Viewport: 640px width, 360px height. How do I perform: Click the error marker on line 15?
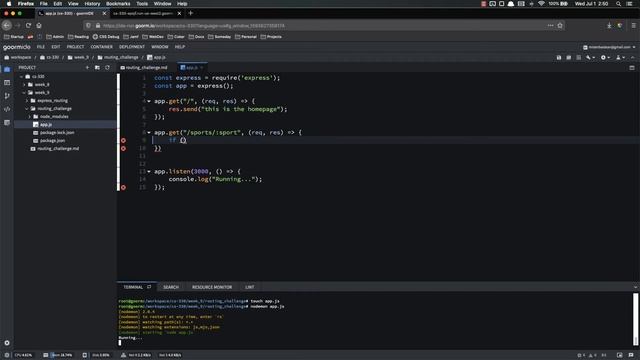pyautogui.click(x=123, y=187)
